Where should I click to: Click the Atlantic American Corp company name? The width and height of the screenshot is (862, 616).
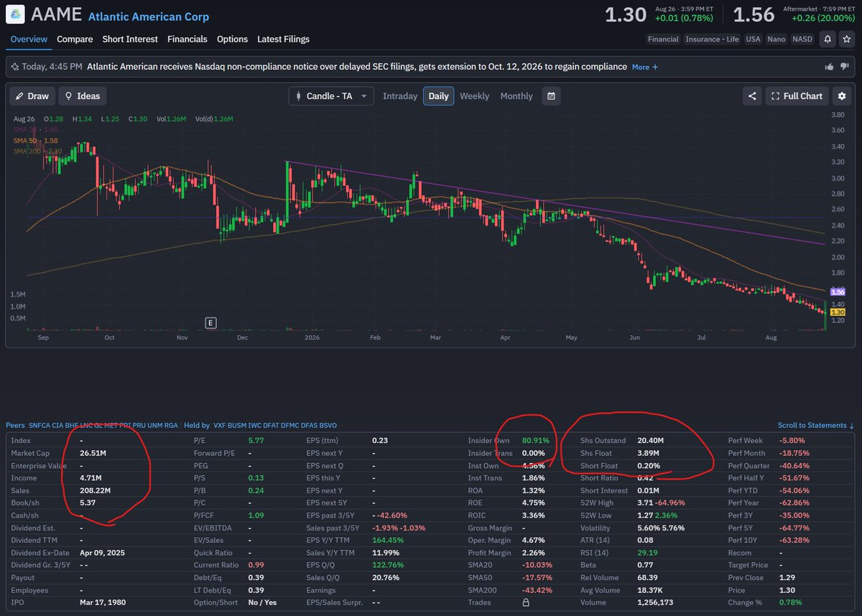[149, 16]
